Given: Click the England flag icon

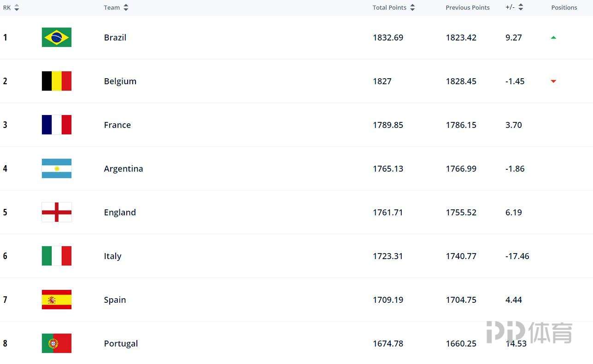Looking at the screenshot, I should (x=56, y=212).
